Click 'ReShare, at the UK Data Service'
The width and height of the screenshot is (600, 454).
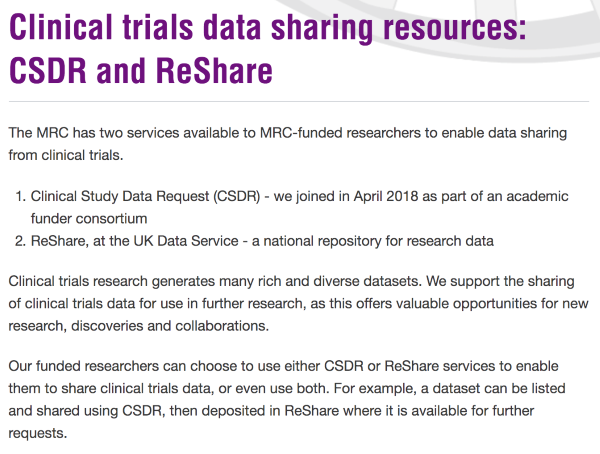click(135, 241)
